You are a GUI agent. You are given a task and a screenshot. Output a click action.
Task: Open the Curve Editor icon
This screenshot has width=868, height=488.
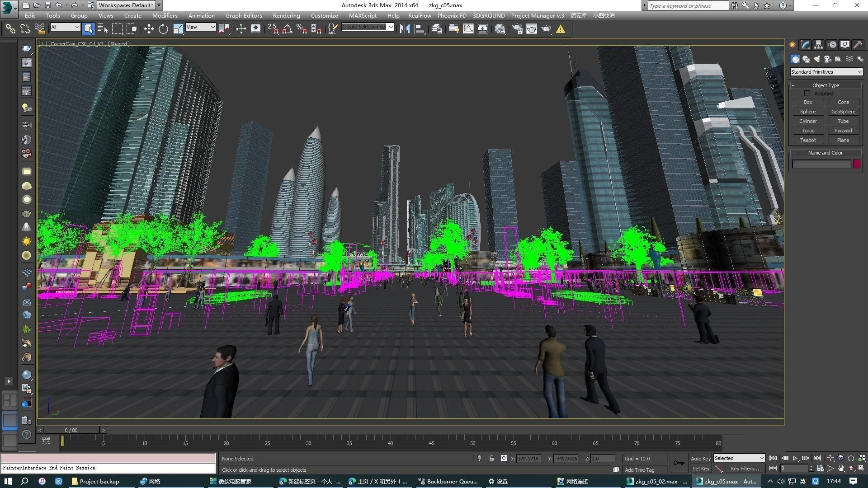(x=468, y=29)
